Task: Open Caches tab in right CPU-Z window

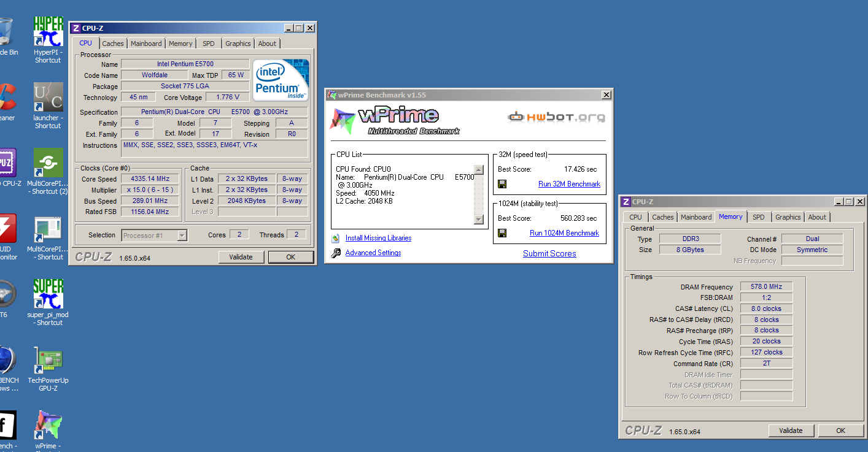Action: (663, 217)
